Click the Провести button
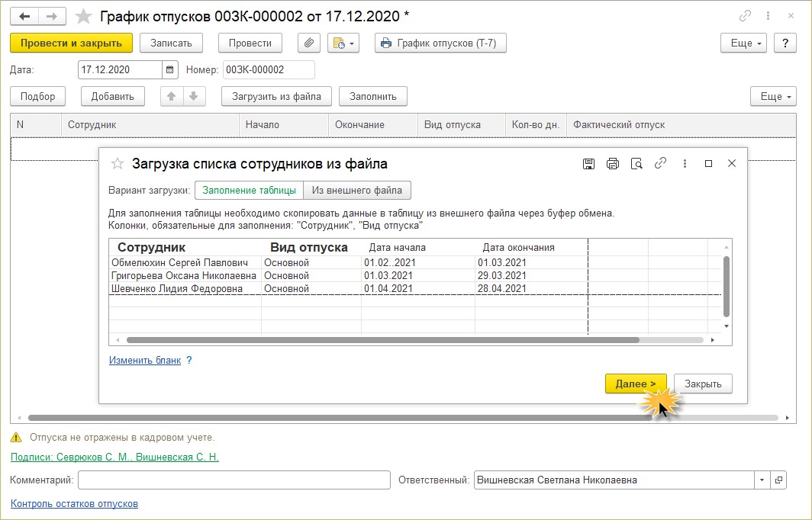 [250, 43]
